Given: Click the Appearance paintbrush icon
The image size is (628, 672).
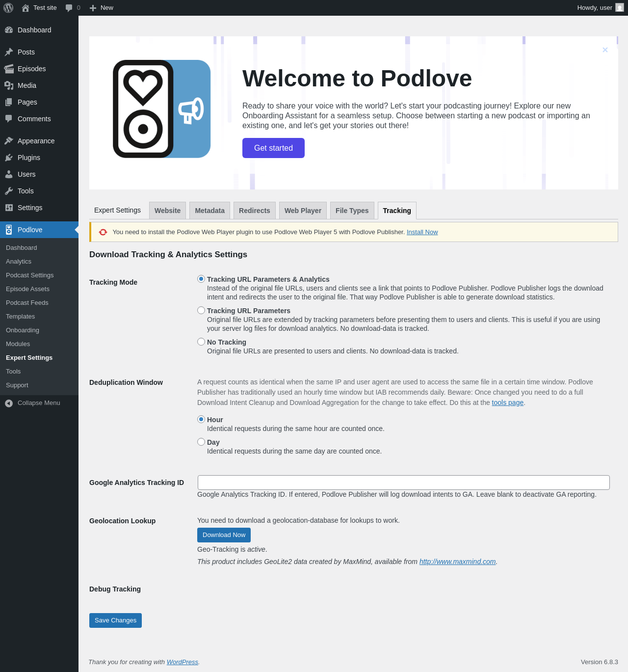Looking at the screenshot, I should [x=9, y=141].
